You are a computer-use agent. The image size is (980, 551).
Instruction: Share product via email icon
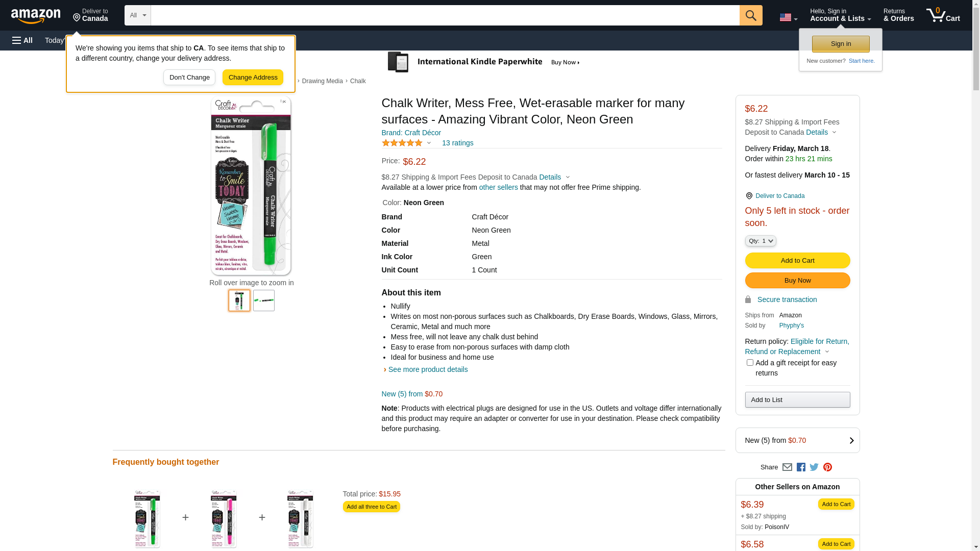coord(787,467)
